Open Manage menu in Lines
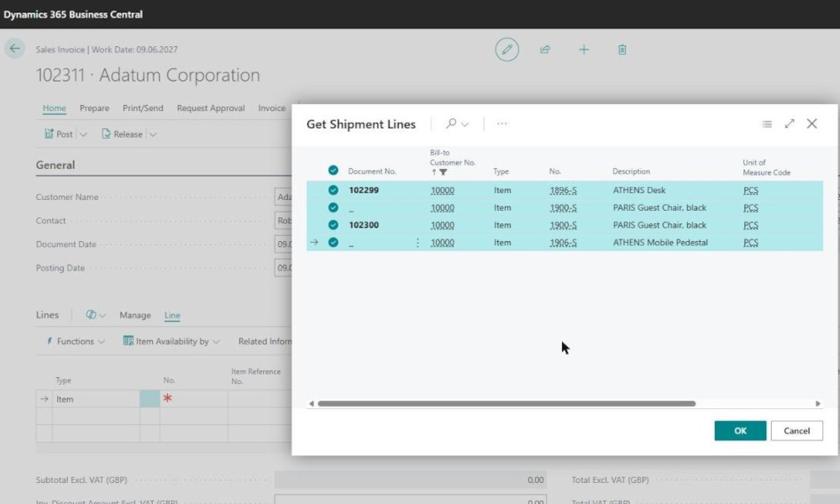Screen dimensions: 840x504 point(135,316)
